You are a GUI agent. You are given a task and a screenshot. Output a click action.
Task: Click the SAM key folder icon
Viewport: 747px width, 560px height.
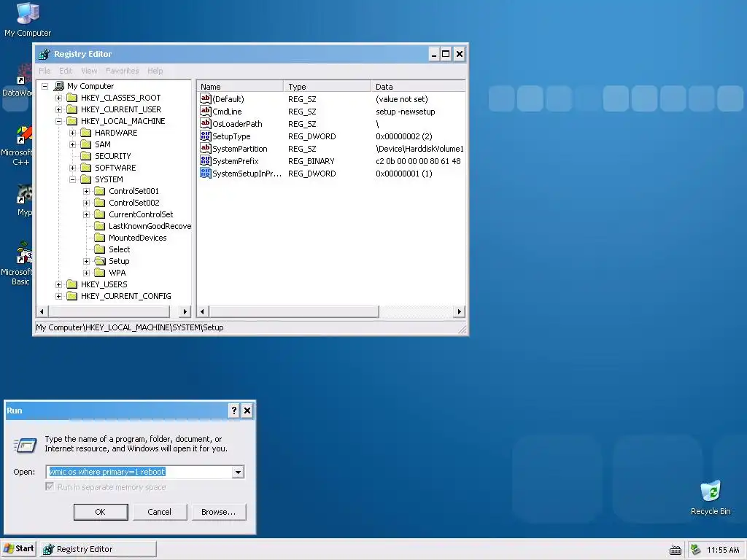pos(86,144)
